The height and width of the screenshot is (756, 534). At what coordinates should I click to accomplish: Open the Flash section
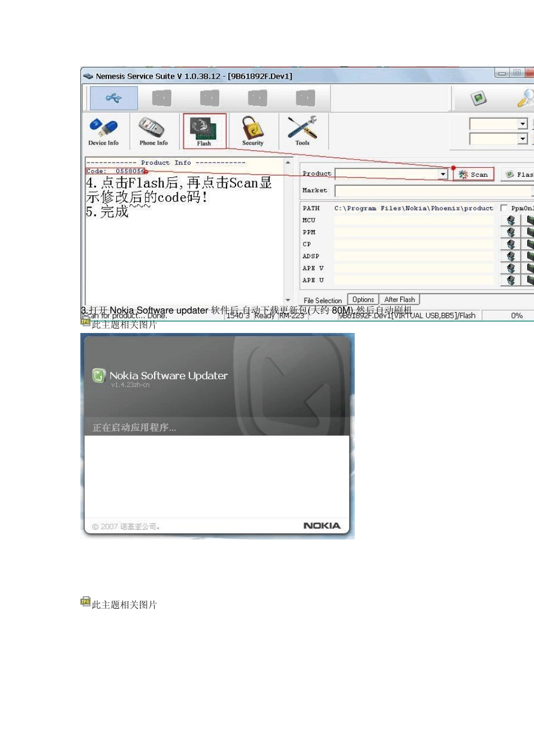click(204, 131)
